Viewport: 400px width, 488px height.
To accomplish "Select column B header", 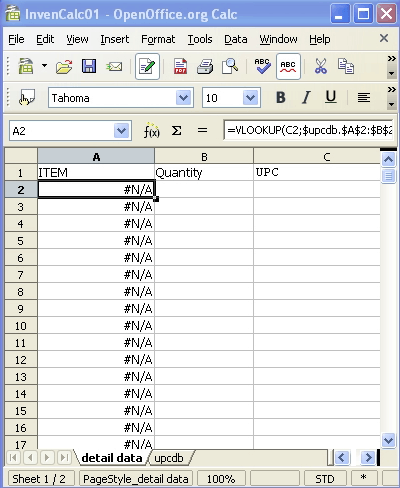I will pyautogui.click(x=204, y=156).
